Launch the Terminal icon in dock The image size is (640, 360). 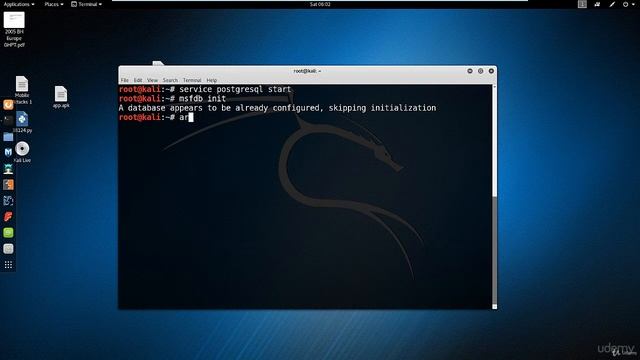[8, 120]
